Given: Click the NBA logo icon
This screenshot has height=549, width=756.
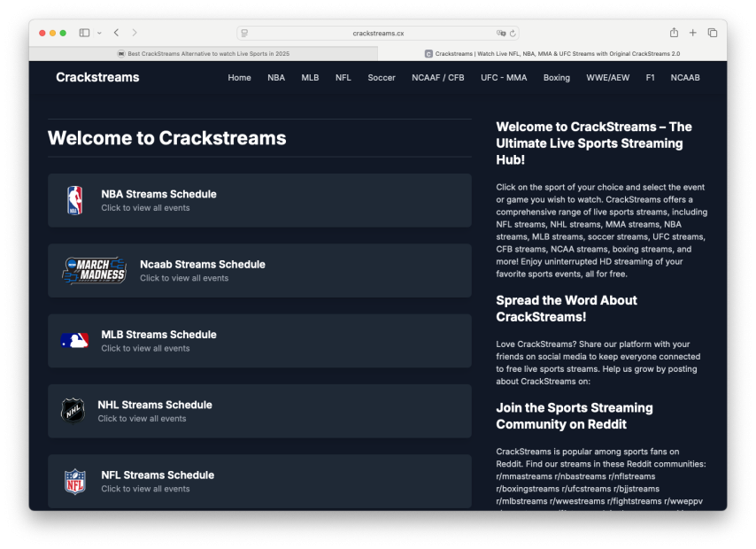Looking at the screenshot, I should tap(74, 200).
